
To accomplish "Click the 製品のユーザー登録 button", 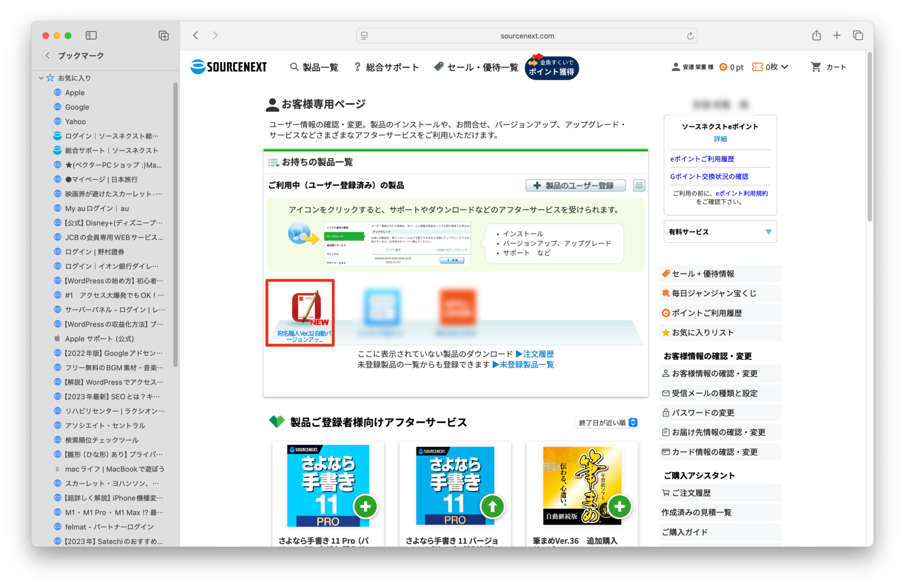I will pyautogui.click(x=576, y=186).
